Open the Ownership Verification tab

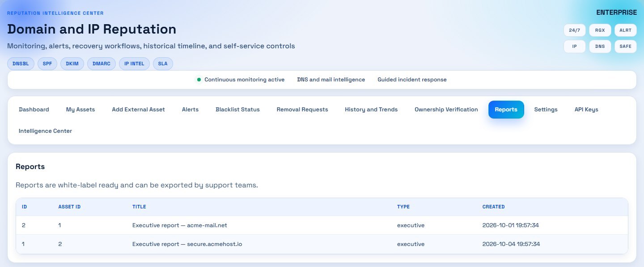click(446, 110)
